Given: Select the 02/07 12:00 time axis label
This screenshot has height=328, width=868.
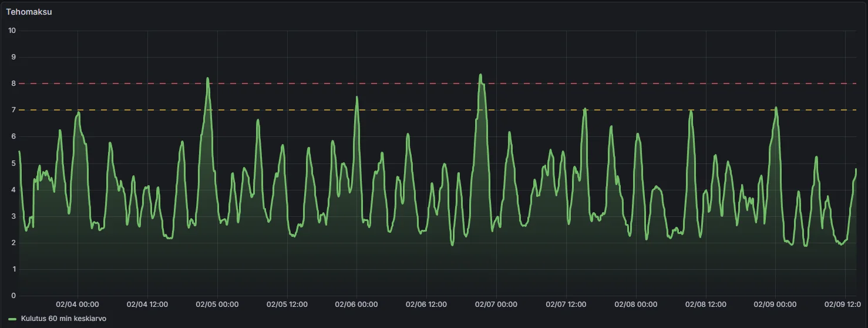Looking at the screenshot, I should [x=566, y=304].
